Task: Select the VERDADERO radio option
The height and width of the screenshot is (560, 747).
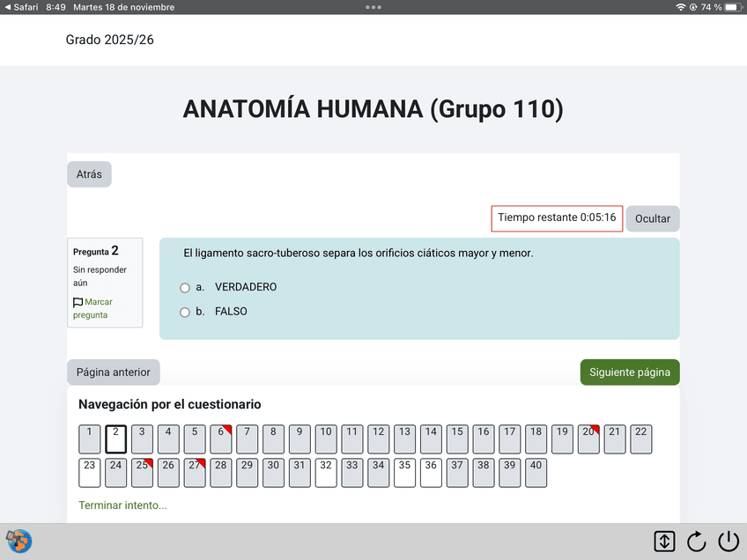Action: pos(185,288)
